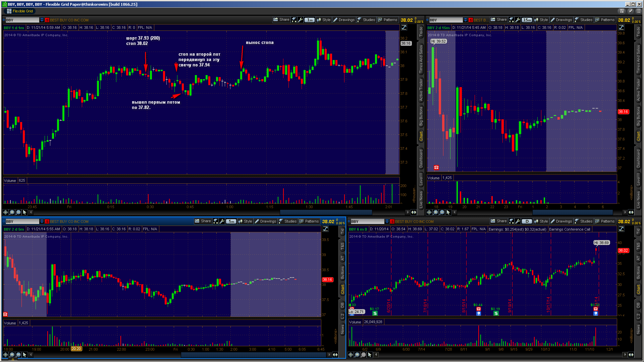Click zoom-in icon below 15m chart
644x362 pixels.
(435, 212)
